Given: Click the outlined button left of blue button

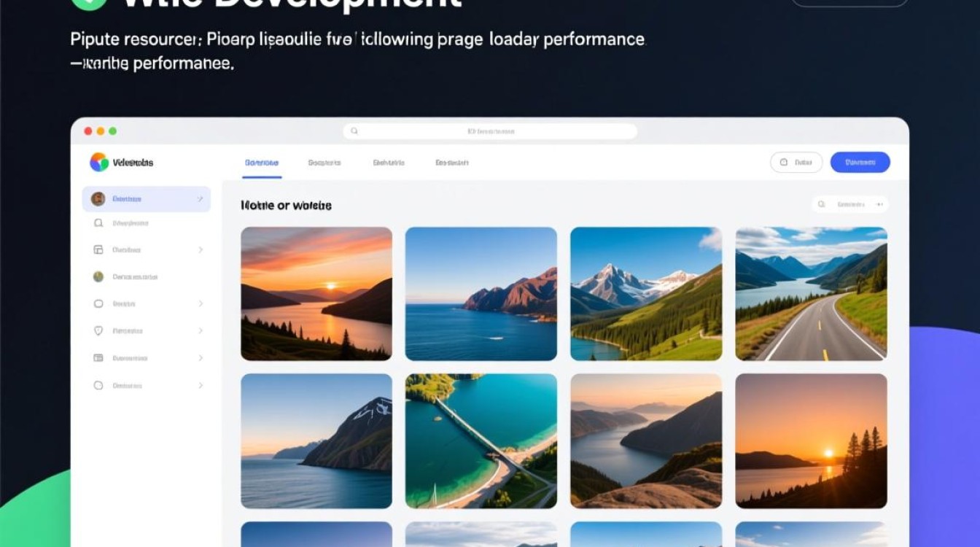Looking at the screenshot, I should click(x=796, y=163).
